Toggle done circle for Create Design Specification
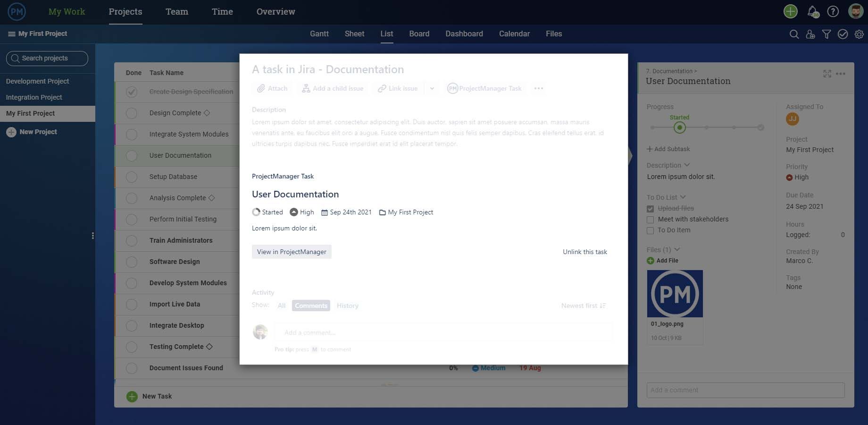 [132, 92]
